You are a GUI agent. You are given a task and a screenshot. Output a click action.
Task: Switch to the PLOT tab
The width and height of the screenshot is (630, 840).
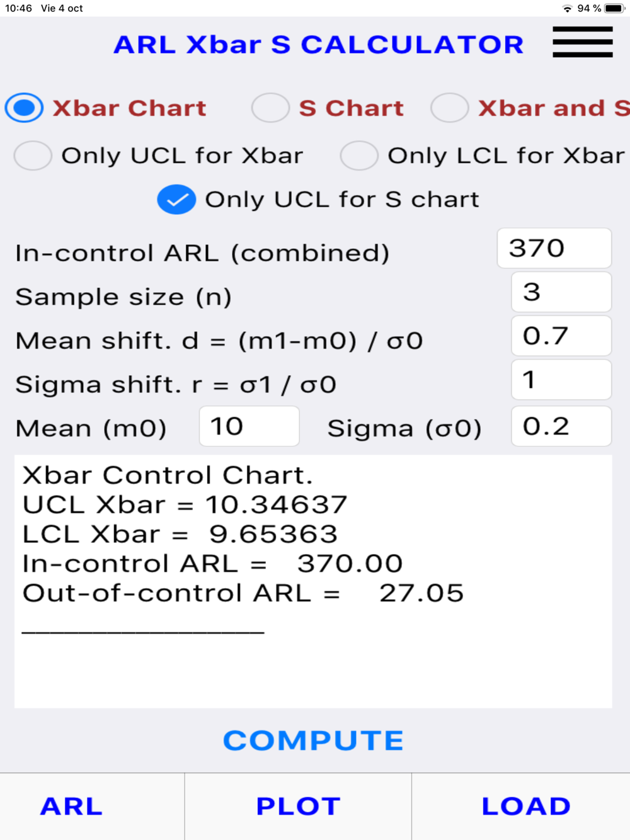click(x=298, y=806)
